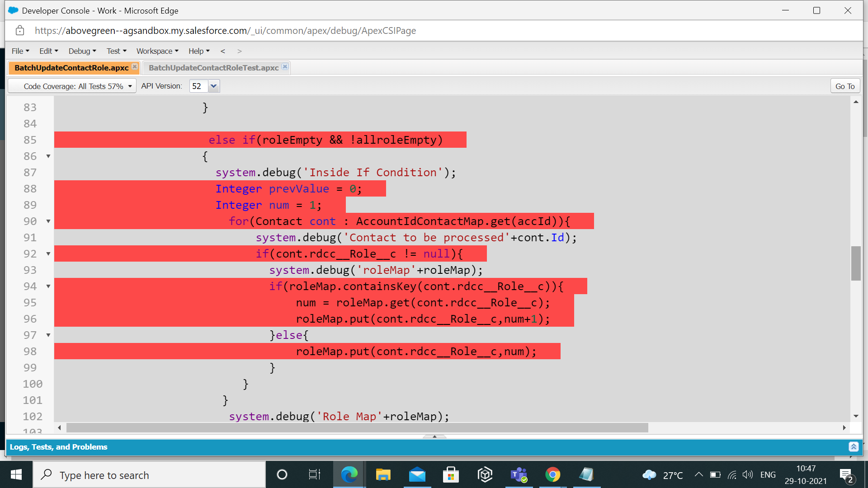
Task: Click the vertical scrollbar thumb in editor
Action: pos(856,263)
